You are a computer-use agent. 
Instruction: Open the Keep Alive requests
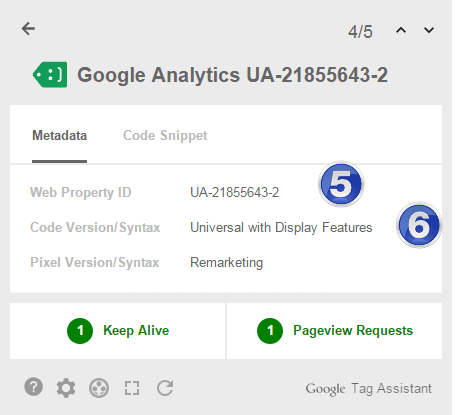coord(118,331)
